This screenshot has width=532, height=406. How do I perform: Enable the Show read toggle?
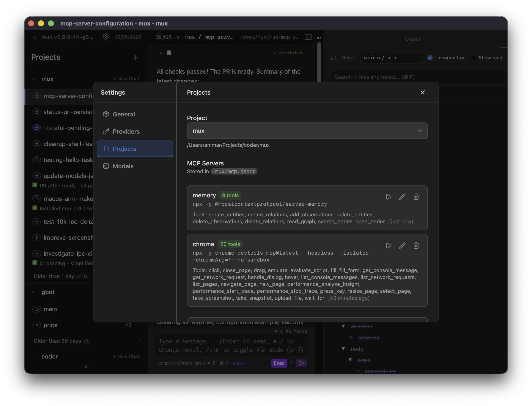coord(474,58)
